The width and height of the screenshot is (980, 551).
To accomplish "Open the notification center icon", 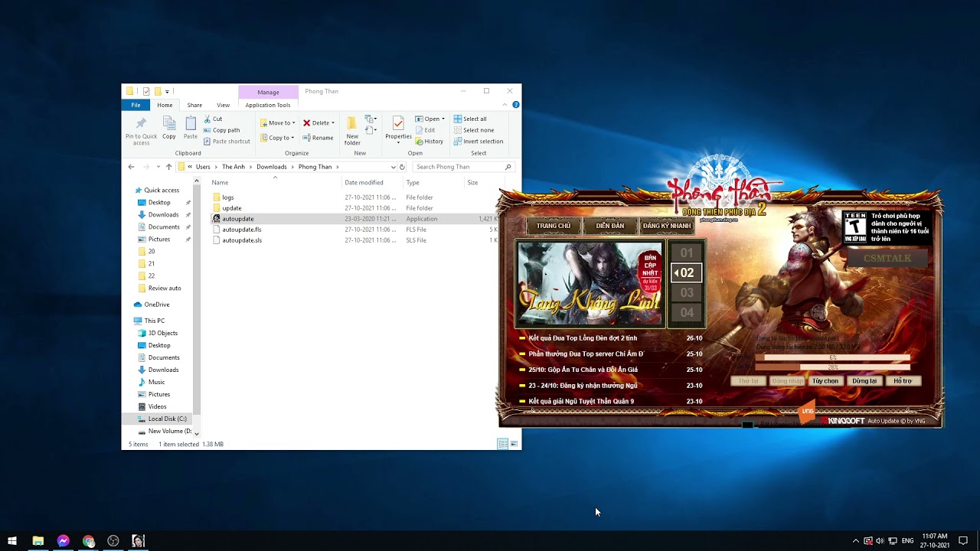I will click(963, 541).
